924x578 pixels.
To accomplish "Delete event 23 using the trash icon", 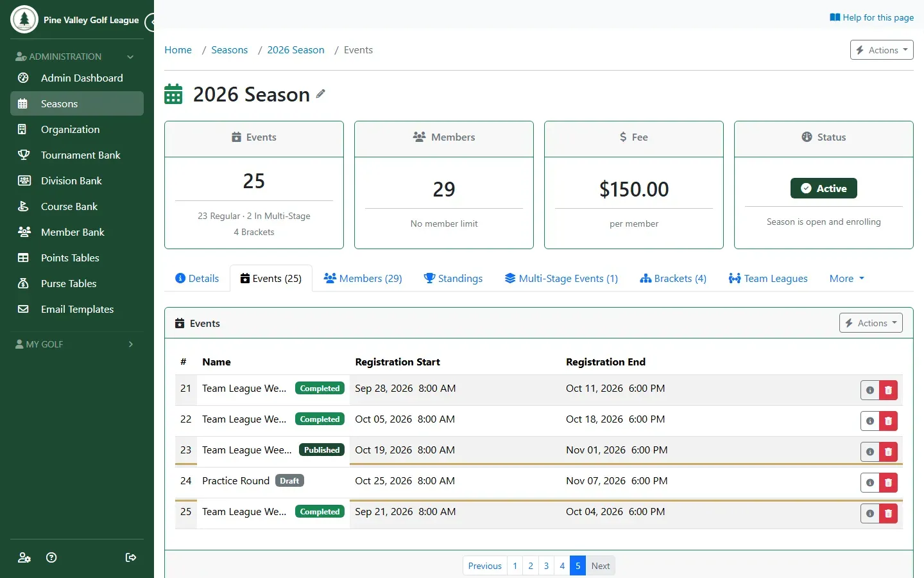I will [888, 451].
